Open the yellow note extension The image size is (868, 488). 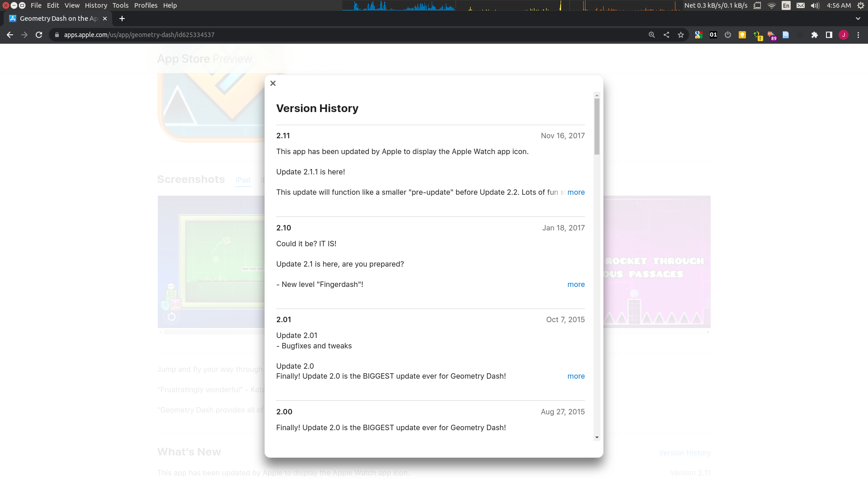point(742,35)
